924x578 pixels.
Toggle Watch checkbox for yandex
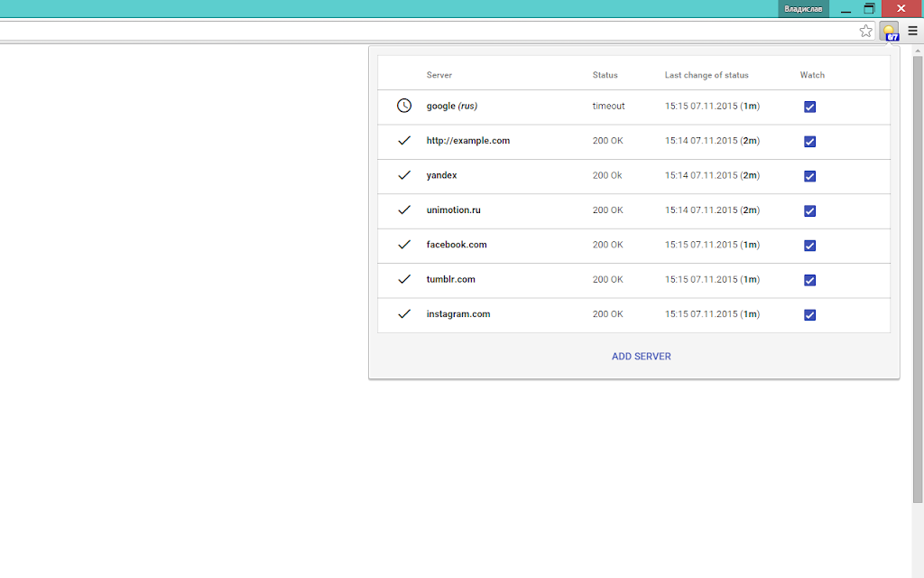point(809,176)
